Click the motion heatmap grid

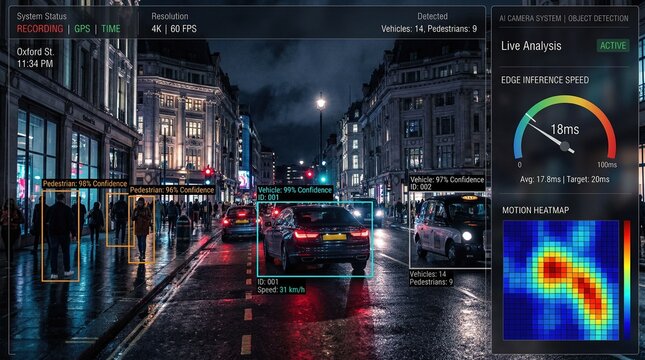pyautogui.click(x=561, y=280)
